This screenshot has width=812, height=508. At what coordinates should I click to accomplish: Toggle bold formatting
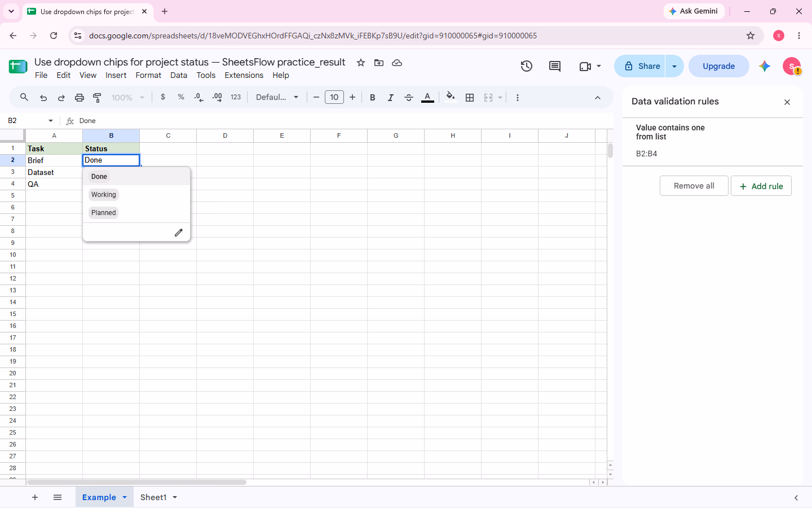(x=372, y=97)
